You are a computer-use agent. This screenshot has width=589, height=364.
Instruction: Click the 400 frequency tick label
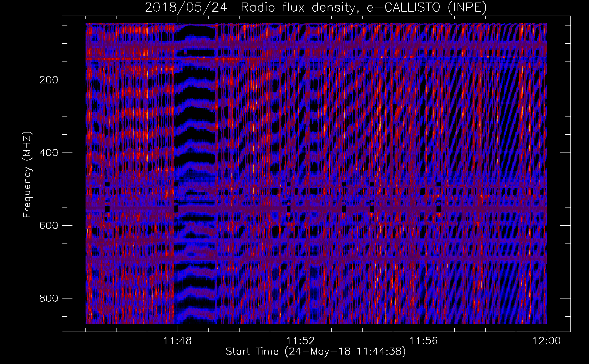[49, 153]
